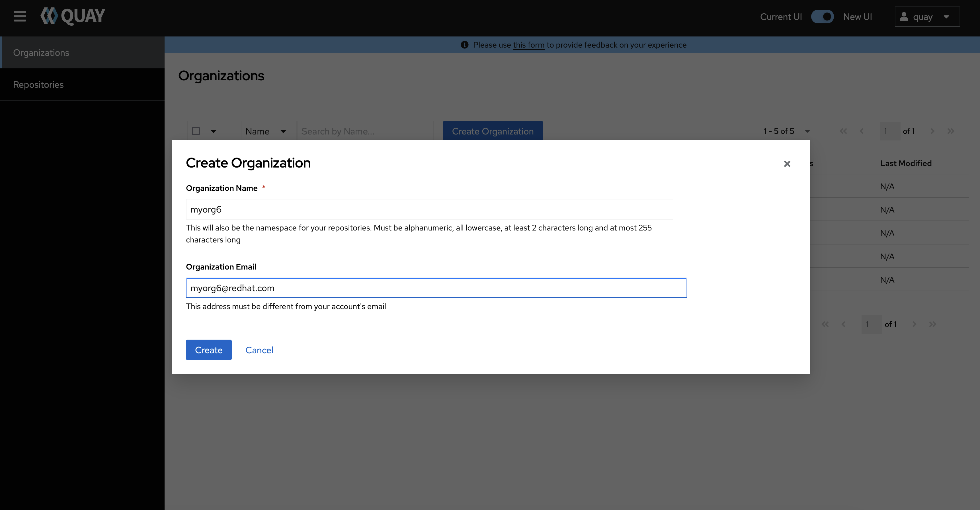Expand the bulk select dropdown arrow
Screen dimensions: 980x510
point(214,131)
